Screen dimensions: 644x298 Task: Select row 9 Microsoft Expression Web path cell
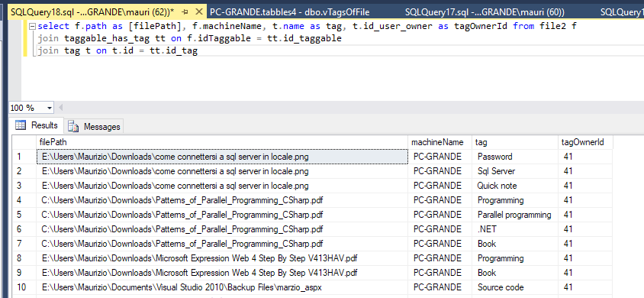[x=222, y=273]
